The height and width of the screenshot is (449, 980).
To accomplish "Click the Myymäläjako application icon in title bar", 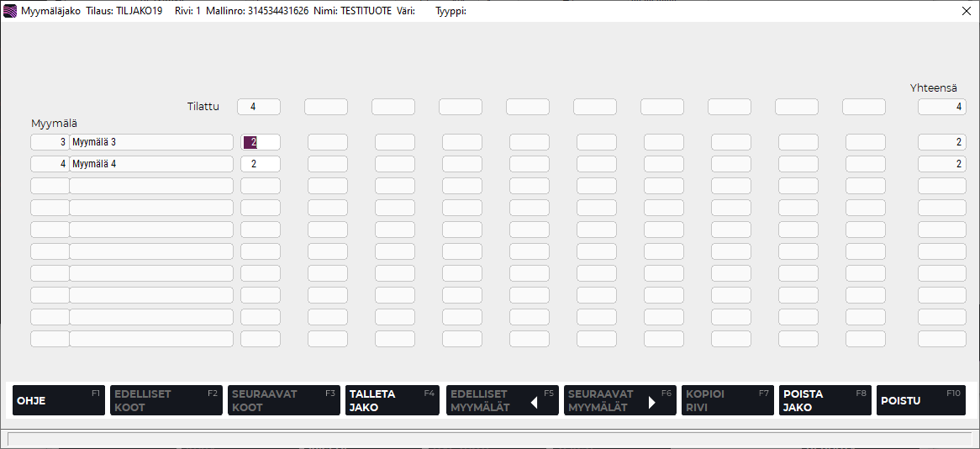I will [x=10, y=11].
